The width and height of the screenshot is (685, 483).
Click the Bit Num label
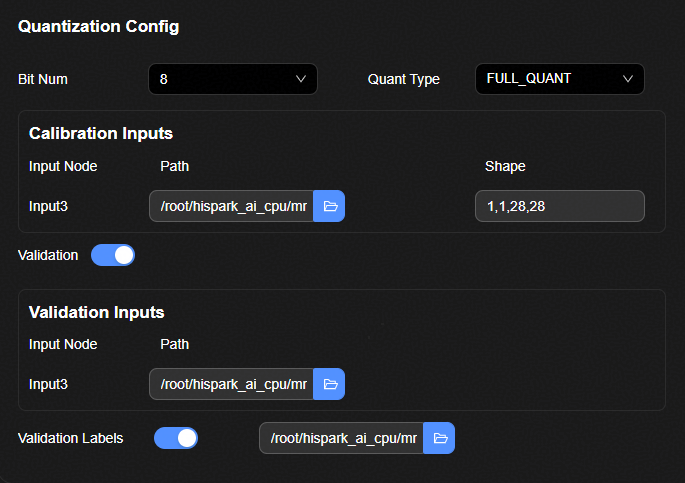point(43,79)
